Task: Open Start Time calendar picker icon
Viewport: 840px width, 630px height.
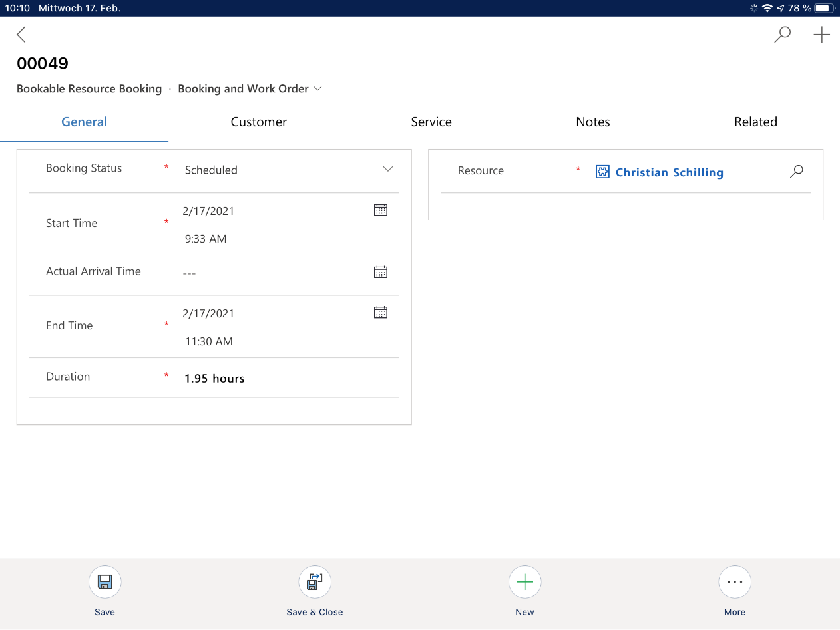Action: [x=380, y=210]
